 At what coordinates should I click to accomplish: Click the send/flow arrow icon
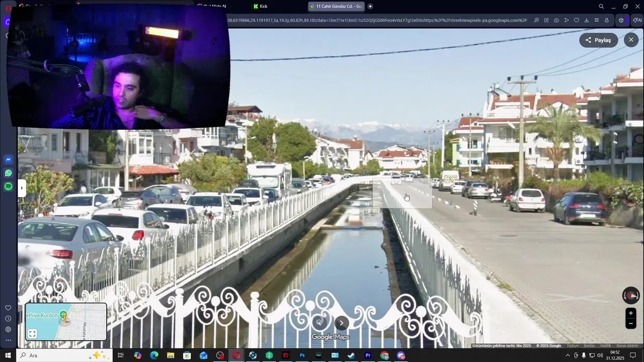click(567, 20)
